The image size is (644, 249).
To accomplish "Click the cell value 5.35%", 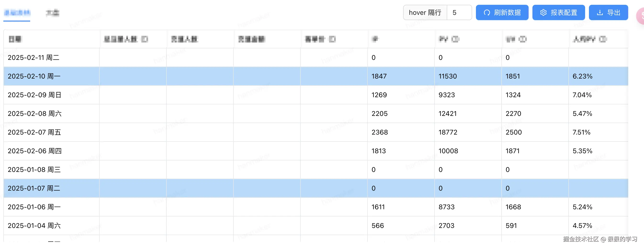I will 582,151.
